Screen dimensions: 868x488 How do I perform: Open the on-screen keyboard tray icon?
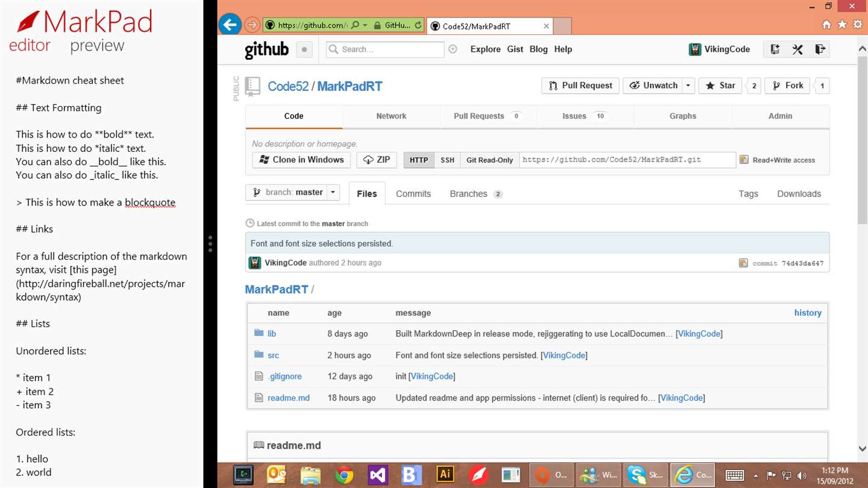click(x=735, y=475)
